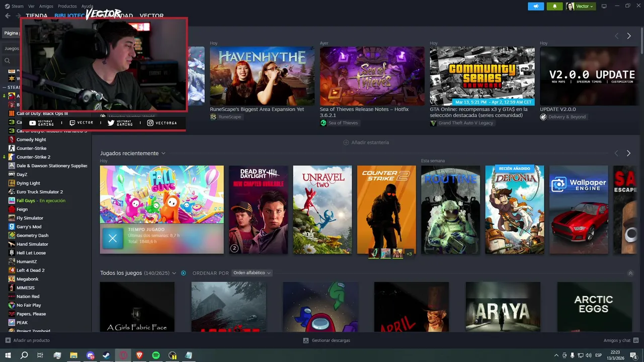Open the Routine game cover

(x=451, y=210)
